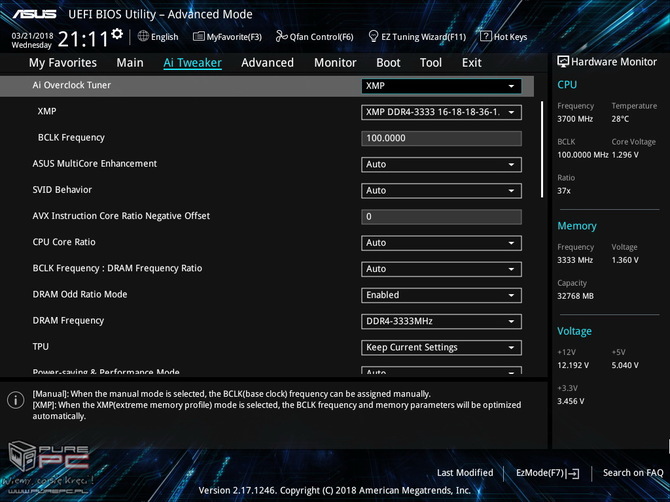Click Last Modified at the bottom
The width and height of the screenshot is (670, 502).
[x=465, y=473]
